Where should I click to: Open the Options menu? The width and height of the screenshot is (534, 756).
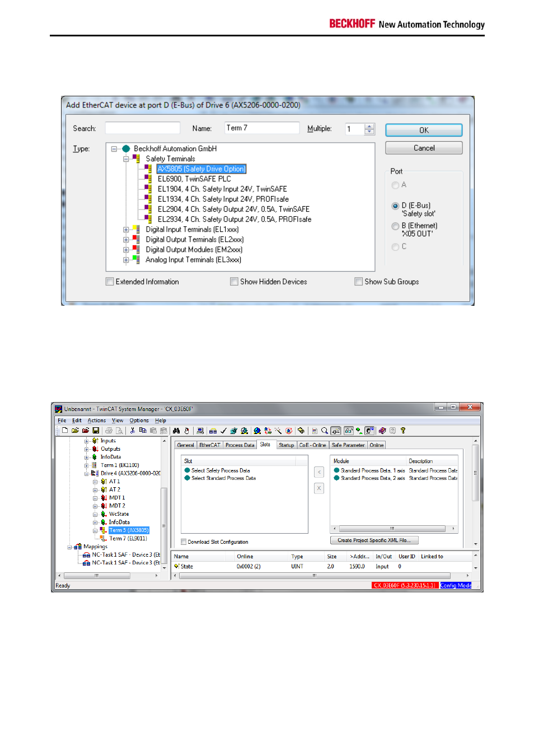pyautogui.click(x=139, y=421)
